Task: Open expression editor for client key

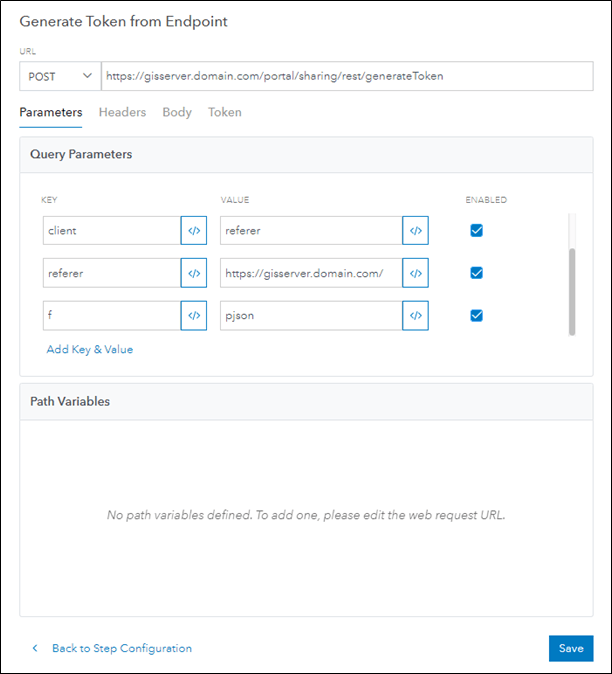Action: [x=194, y=230]
